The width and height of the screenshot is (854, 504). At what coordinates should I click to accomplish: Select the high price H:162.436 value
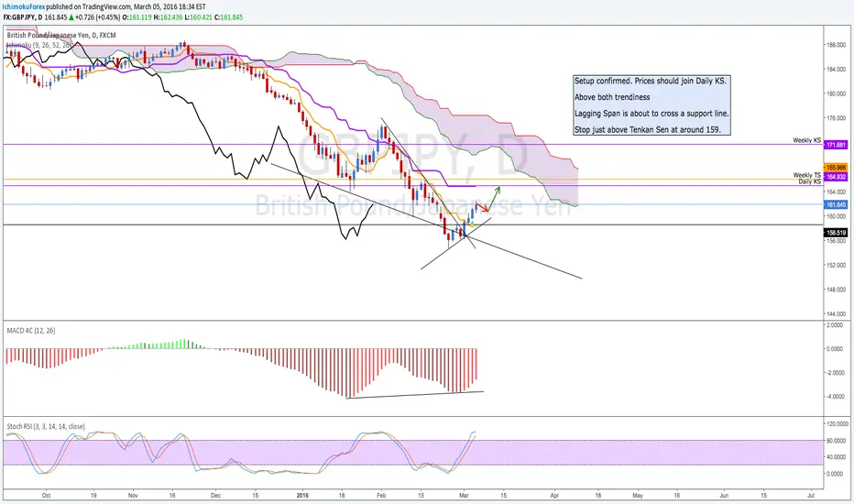click(x=167, y=17)
